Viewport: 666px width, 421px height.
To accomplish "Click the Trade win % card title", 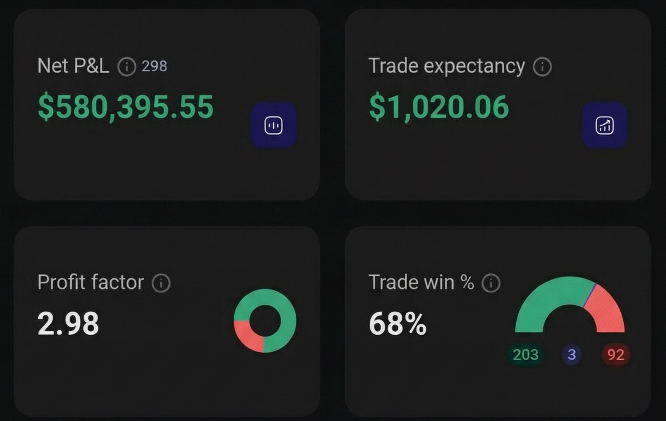I will tap(421, 283).
